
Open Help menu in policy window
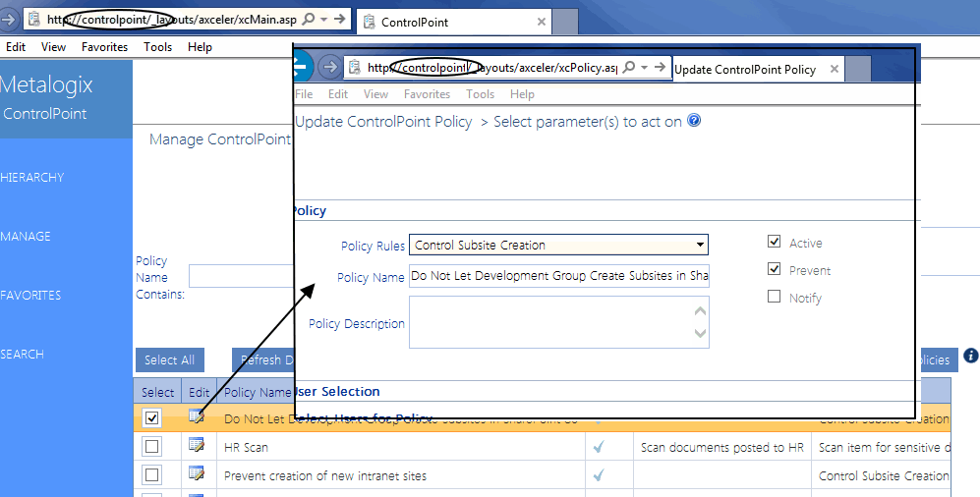pos(522,94)
